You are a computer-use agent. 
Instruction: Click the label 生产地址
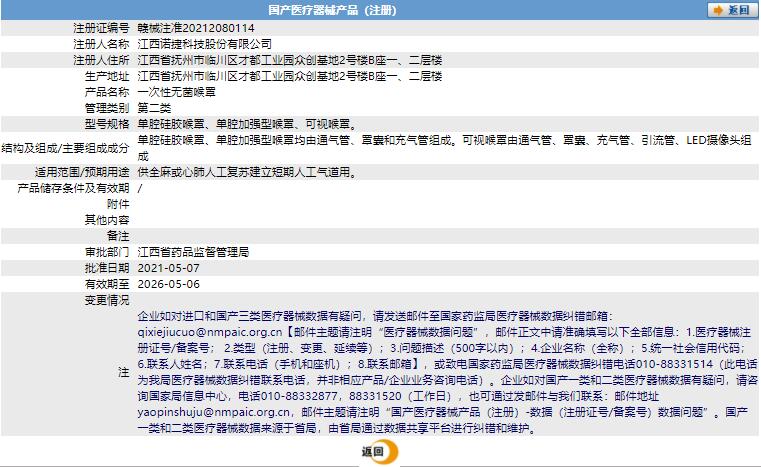pos(107,76)
